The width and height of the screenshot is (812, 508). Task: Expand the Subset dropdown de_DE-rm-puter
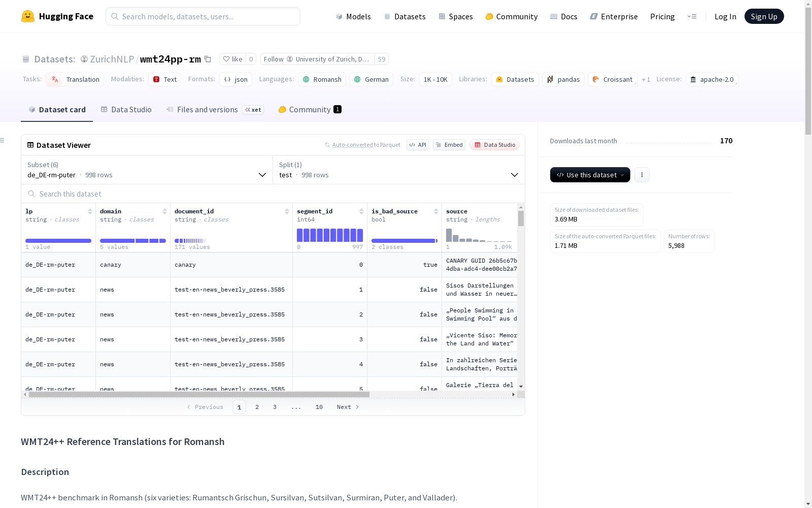pyautogui.click(x=147, y=170)
